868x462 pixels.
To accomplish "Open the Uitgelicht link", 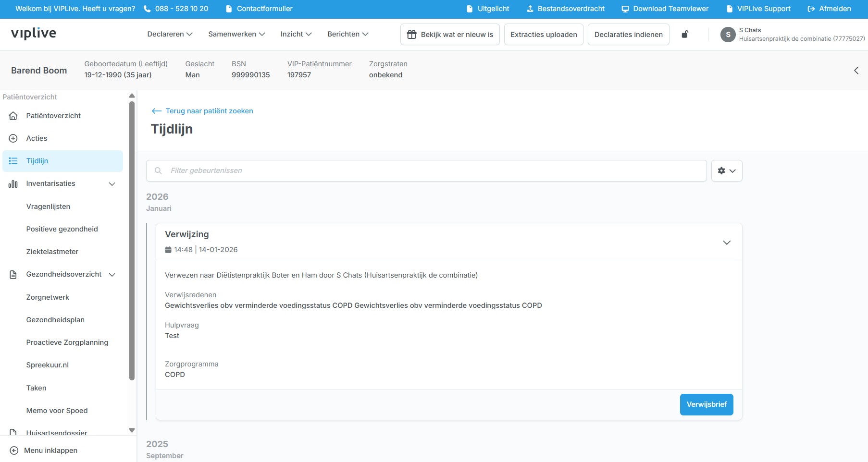I will coord(488,9).
